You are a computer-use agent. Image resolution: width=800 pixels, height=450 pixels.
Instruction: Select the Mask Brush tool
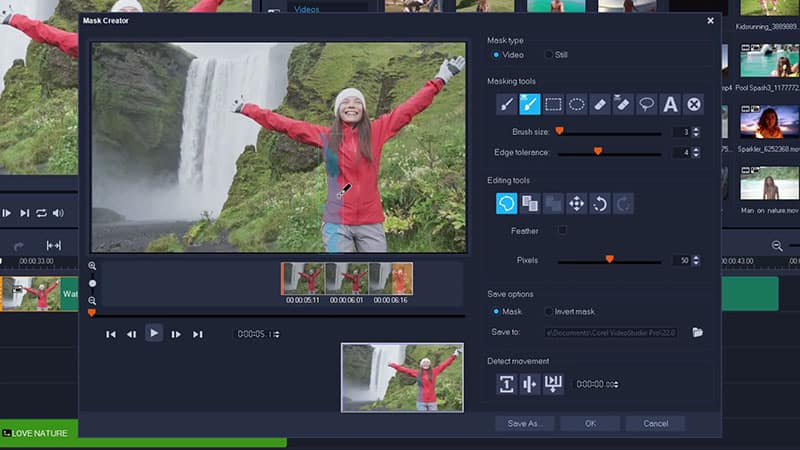click(x=507, y=104)
